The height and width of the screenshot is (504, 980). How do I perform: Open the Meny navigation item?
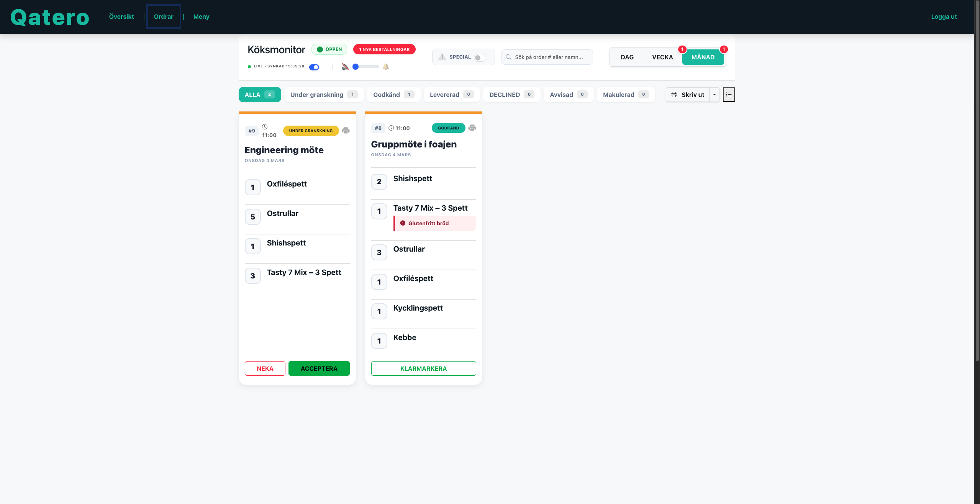[201, 17]
